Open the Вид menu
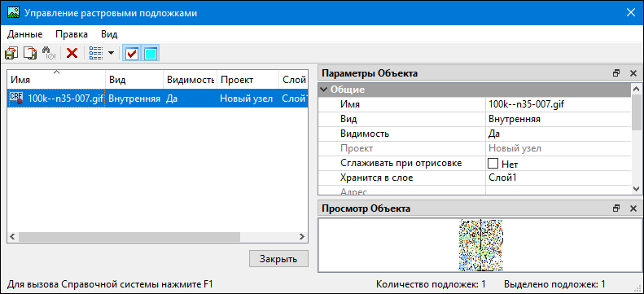The image size is (644, 294). point(109,34)
